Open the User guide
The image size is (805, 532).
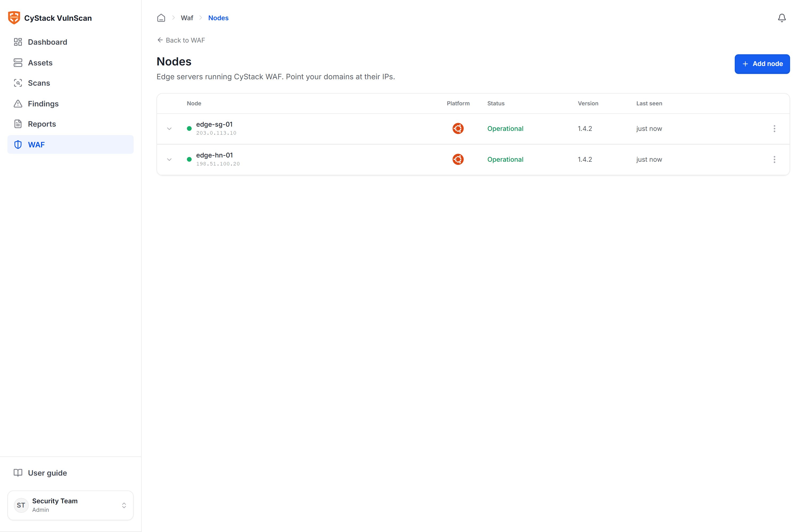71,473
